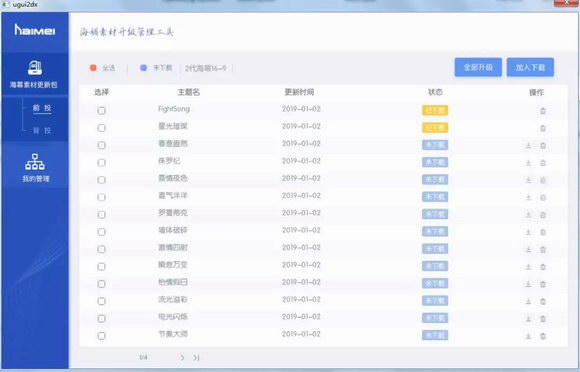Click the 加入下载 button
This screenshot has height=372, width=580.
[530, 67]
